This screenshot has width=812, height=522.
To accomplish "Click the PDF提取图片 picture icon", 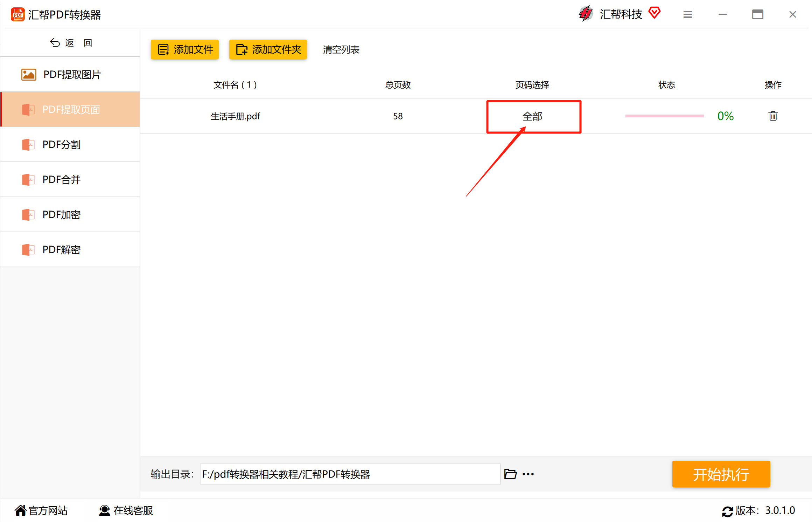I will (29, 74).
